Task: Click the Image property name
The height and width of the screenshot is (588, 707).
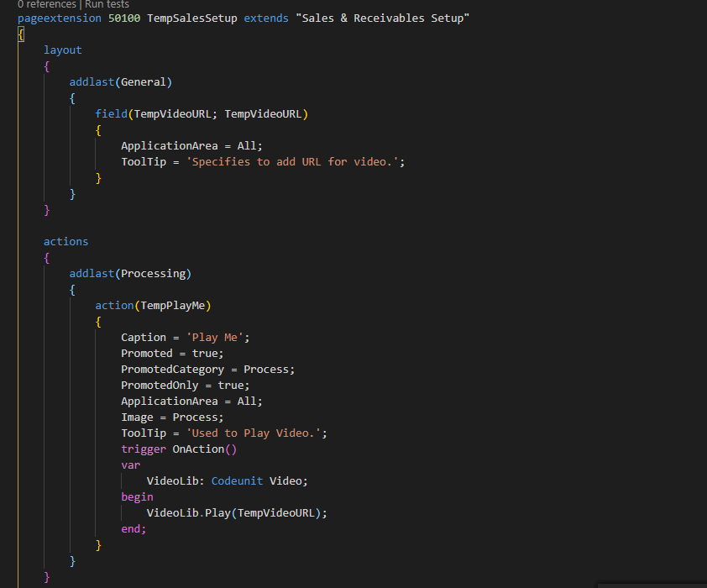Action: 137,417
